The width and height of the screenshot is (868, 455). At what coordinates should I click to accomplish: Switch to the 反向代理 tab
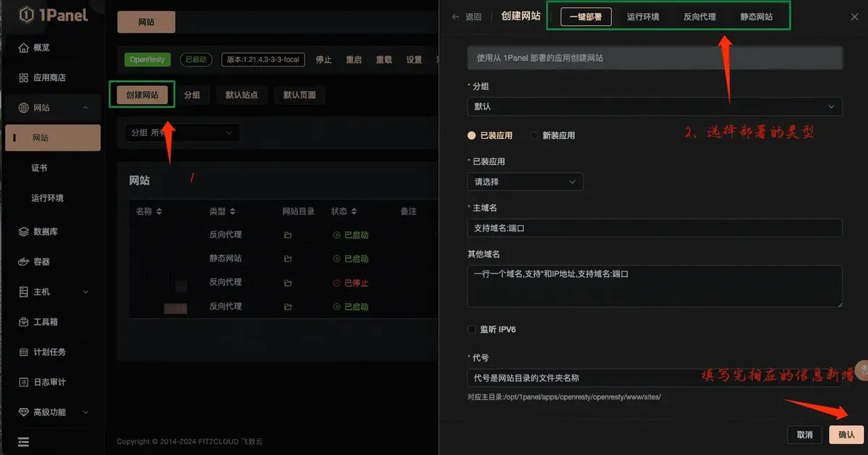(x=699, y=17)
